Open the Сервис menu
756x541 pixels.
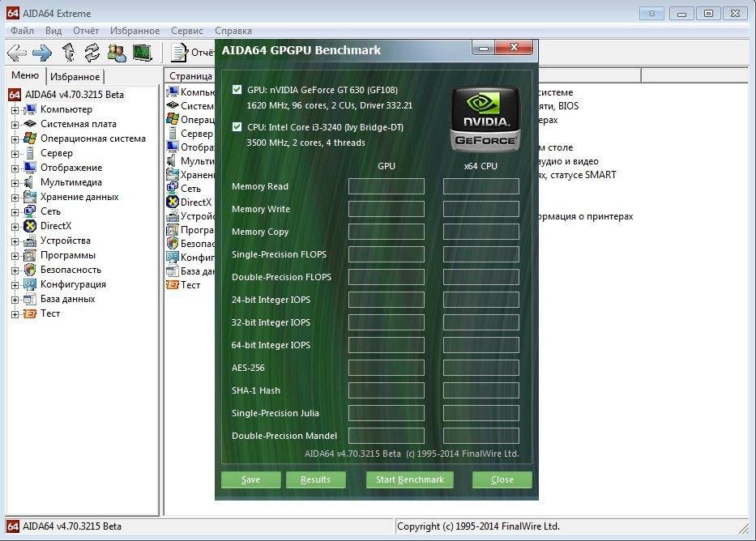pos(187,30)
